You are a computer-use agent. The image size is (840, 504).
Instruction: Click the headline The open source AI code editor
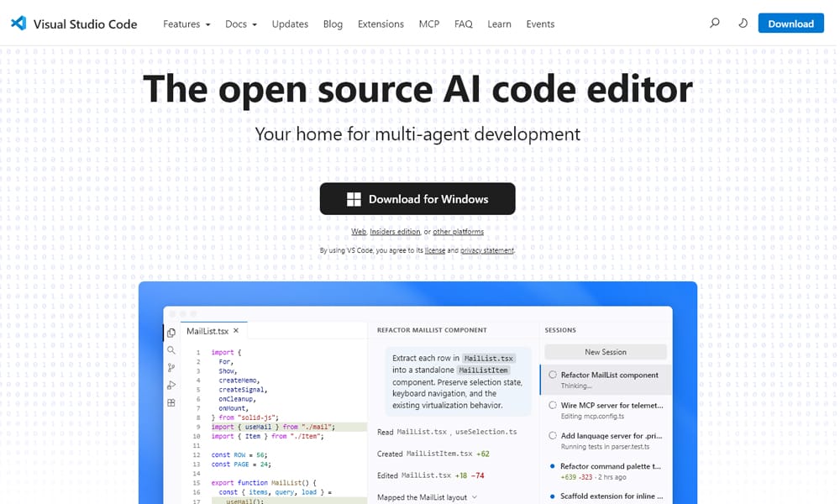click(x=417, y=89)
